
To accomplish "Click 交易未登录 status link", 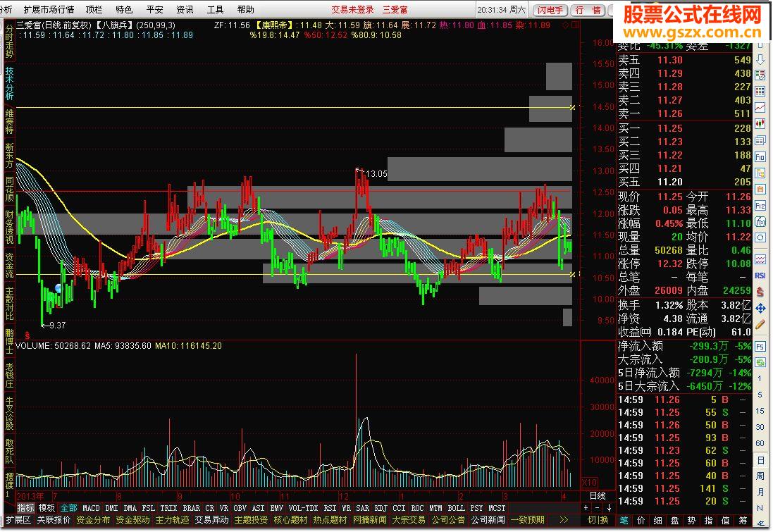I will pyautogui.click(x=352, y=9).
